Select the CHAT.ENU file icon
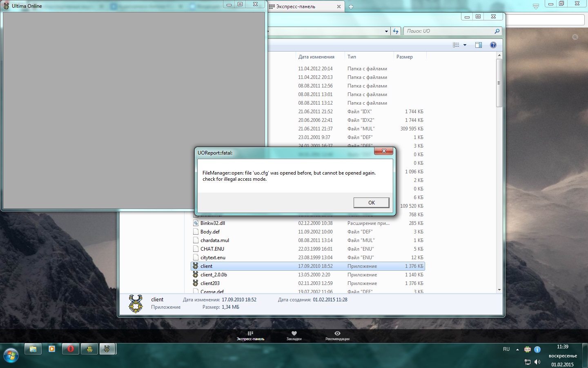 click(196, 249)
